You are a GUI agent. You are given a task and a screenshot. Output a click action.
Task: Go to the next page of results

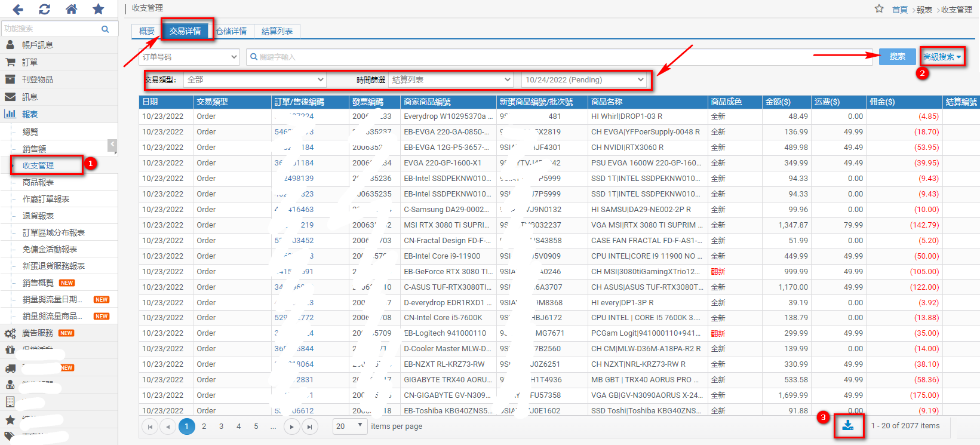tap(291, 426)
